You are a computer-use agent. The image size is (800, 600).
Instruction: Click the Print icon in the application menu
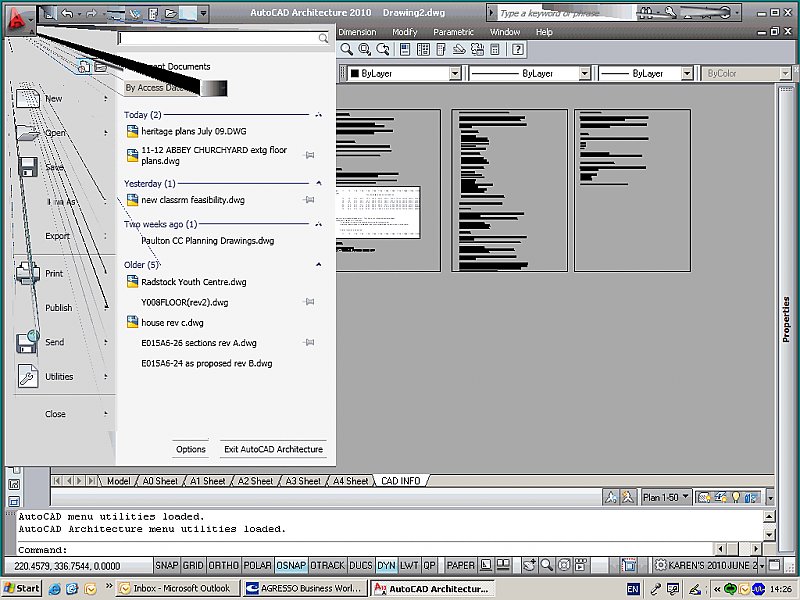[x=30, y=273]
